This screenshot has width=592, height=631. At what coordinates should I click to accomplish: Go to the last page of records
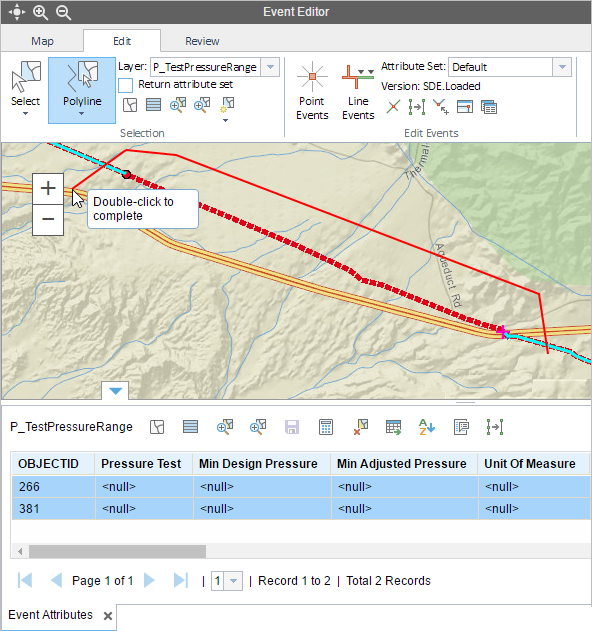pos(181,581)
